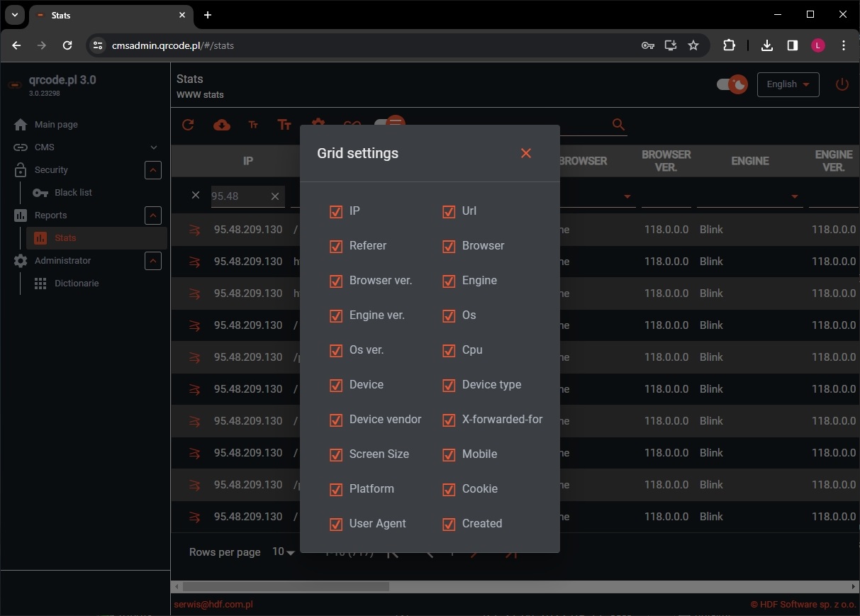This screenshot has width=860, height=616.
Task: Select the small Tt font size icon
Action: click(x=253, y=125)
